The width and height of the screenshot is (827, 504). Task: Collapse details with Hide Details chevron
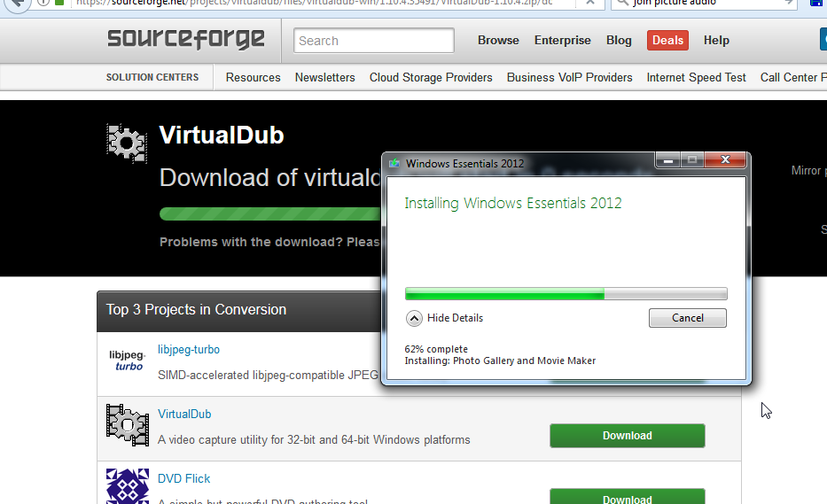coord(414,318)
